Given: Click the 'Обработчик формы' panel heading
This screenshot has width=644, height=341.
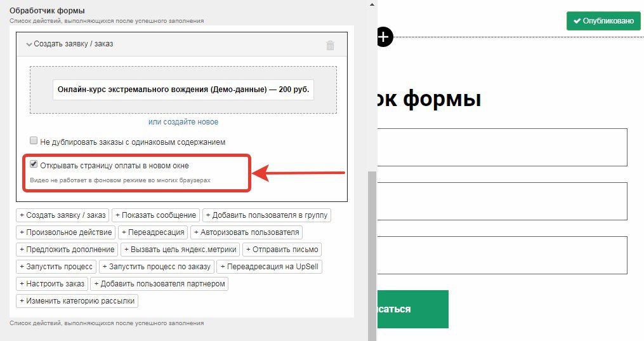Looking at the screenshot, I should (x=47, y=11).
